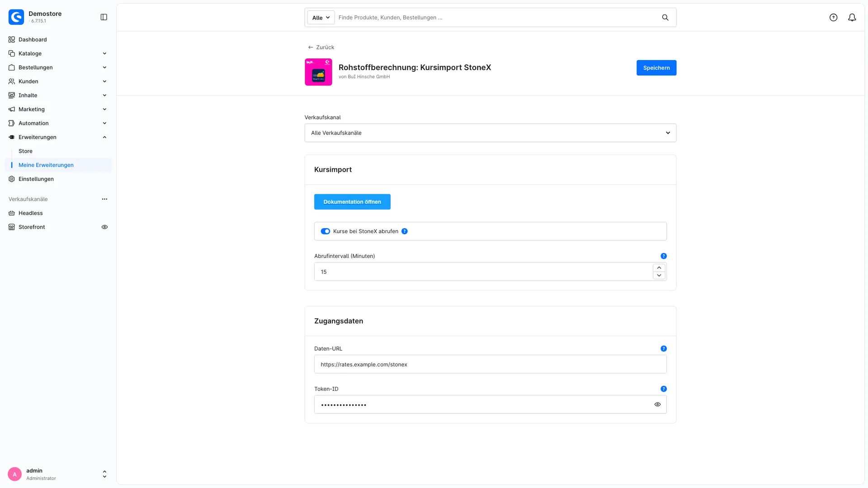This screenshot has width=868, height=488.
Task: Click help icon for Daten-URL
Action: [664, 349]
